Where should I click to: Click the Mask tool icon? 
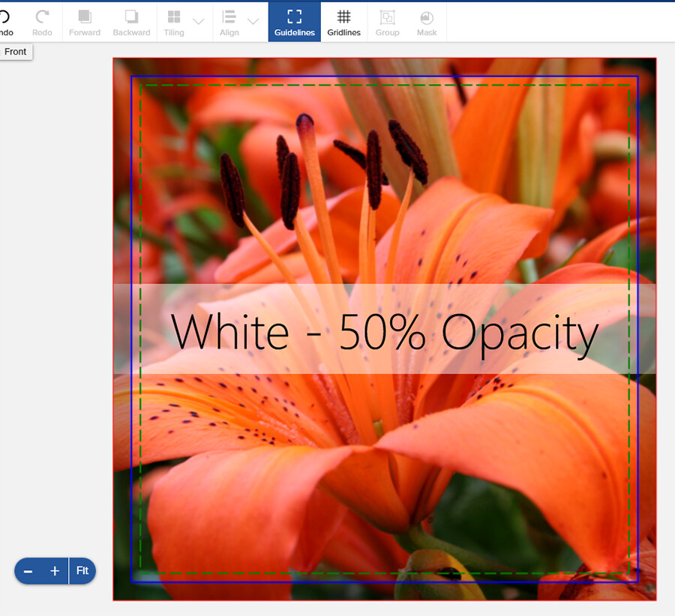[x=427, y=18]
